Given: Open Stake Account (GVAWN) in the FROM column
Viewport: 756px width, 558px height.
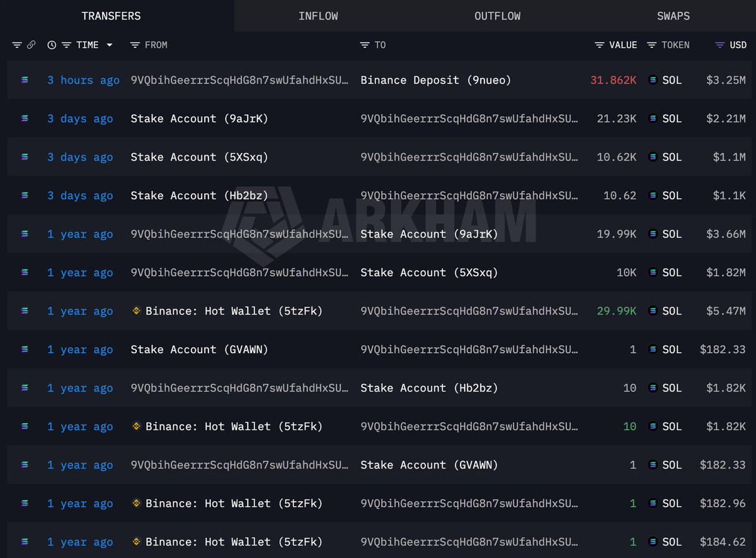Looking at the screenshot, I should pyautogui.click(x=200, y=349).
